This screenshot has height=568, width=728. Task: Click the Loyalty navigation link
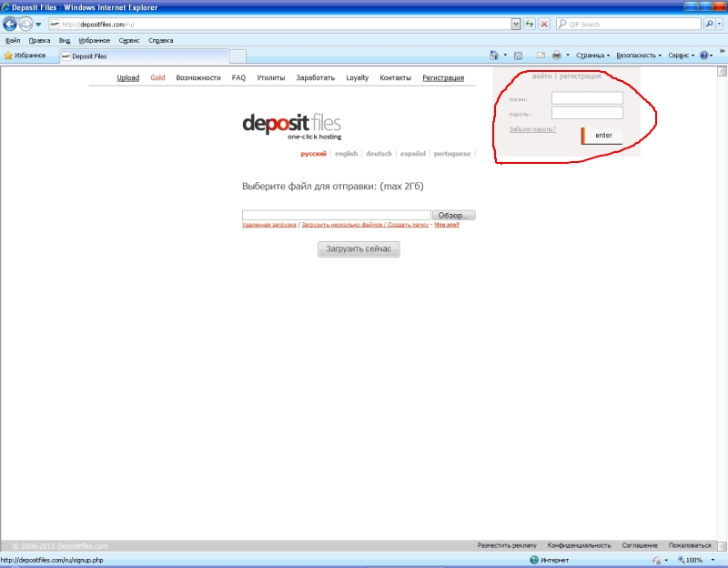tap(357, 77)
